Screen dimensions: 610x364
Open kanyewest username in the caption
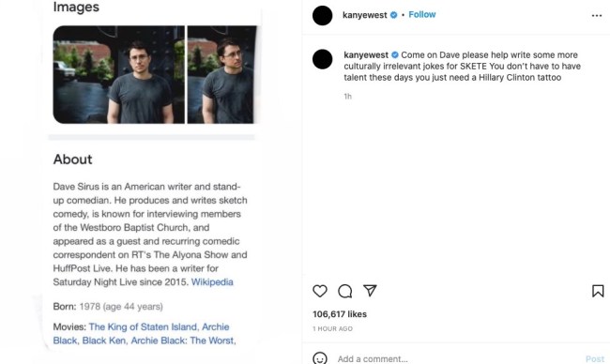(366, 55)
